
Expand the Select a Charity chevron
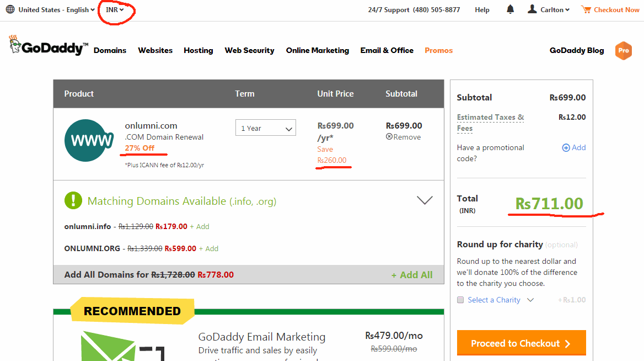(x=530, y=300)
